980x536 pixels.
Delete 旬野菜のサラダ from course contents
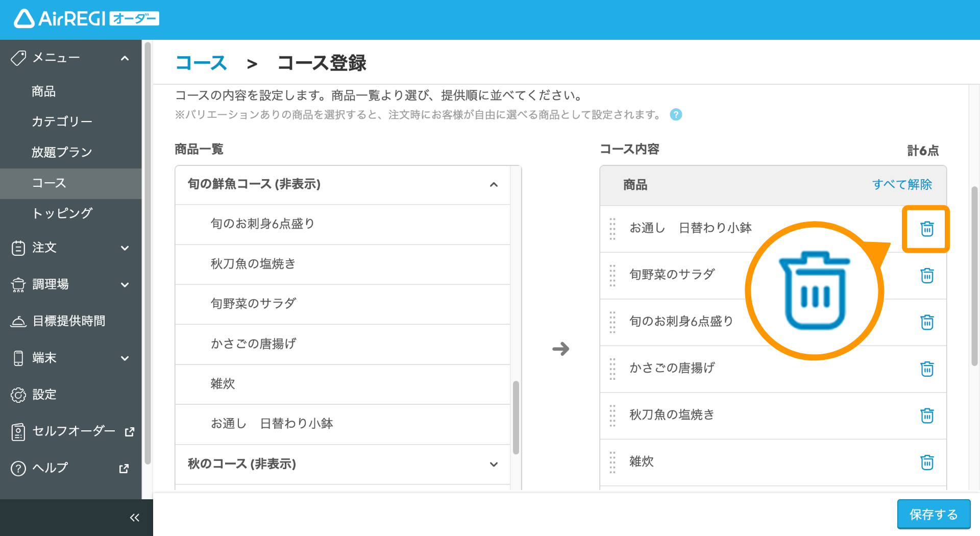pos(927,276)
